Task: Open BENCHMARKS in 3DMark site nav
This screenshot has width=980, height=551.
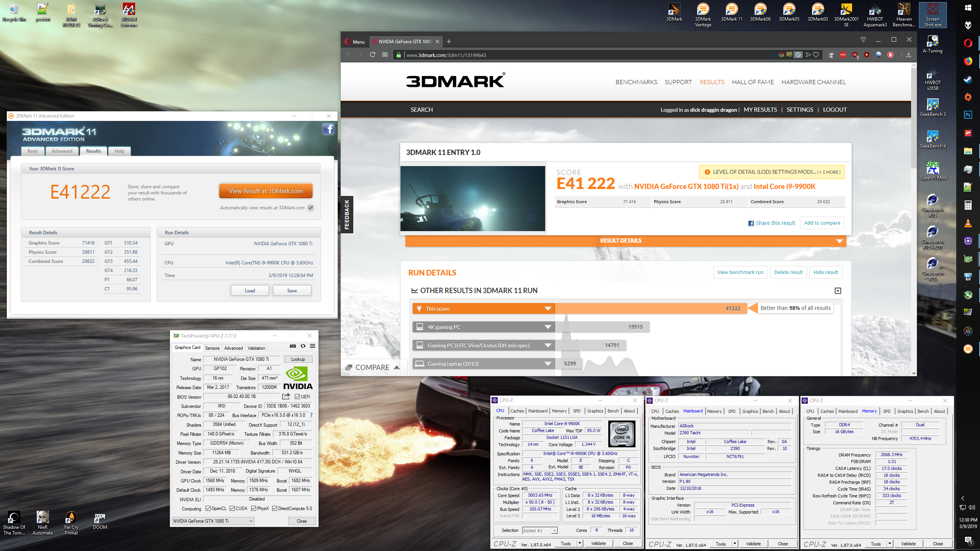Action: point(636,82)
